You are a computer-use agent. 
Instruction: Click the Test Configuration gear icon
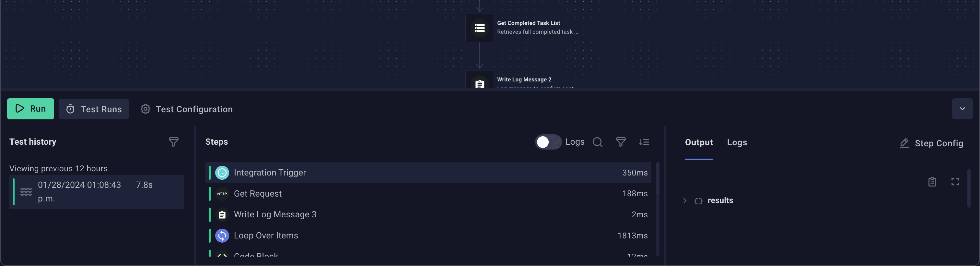coord(145,109)
